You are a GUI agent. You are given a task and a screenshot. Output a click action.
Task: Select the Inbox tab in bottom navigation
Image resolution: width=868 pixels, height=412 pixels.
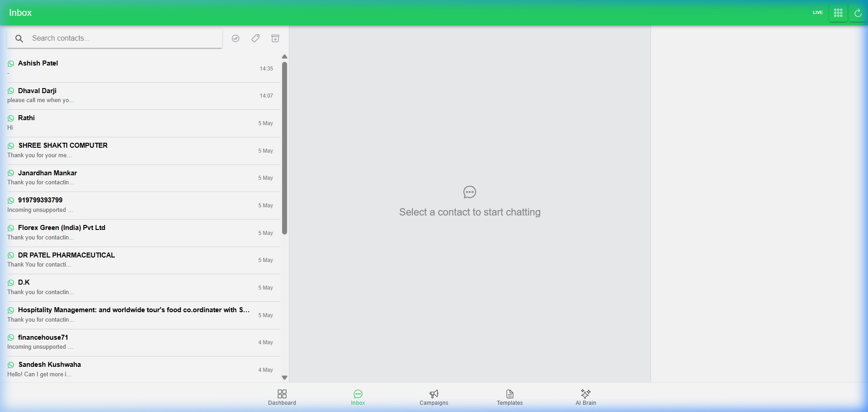click(x=358, y=398)
